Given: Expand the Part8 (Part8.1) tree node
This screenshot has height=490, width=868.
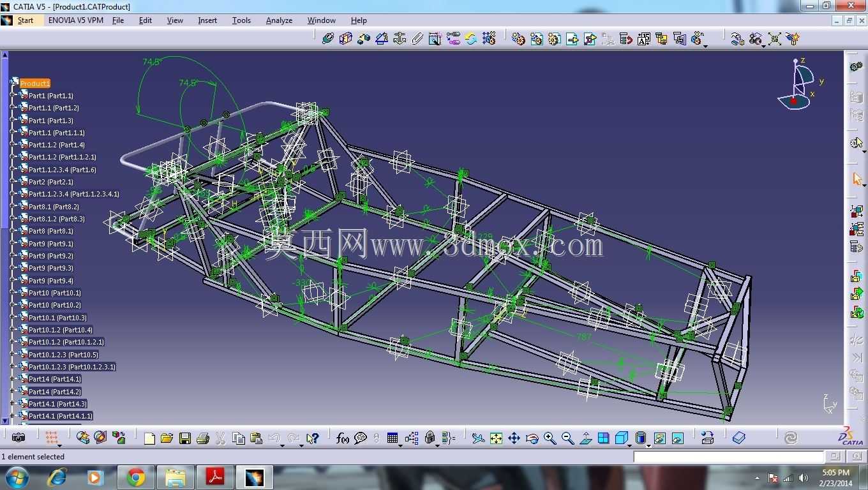Looking at the screenshot, I should tap(13, 231).
